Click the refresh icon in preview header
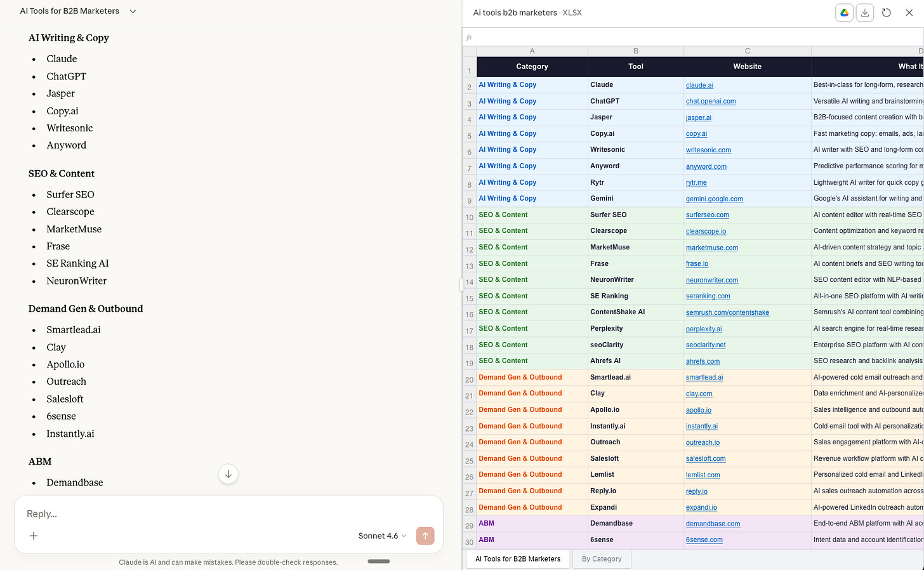The image size is (924, 570). pos(887,13)
